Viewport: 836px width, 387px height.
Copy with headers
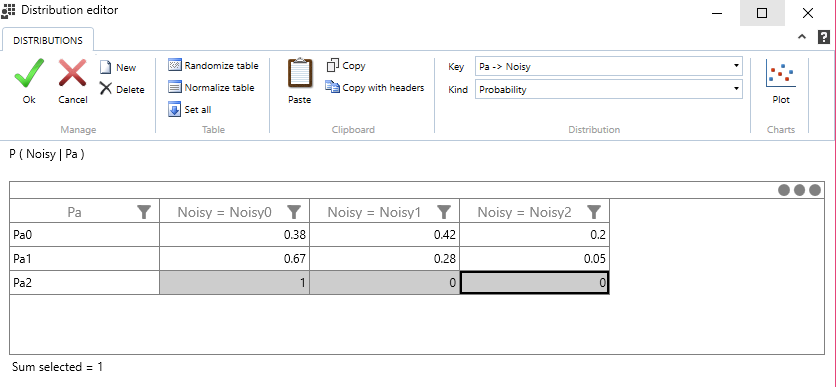pyautogui.click(x=375, y=87)
